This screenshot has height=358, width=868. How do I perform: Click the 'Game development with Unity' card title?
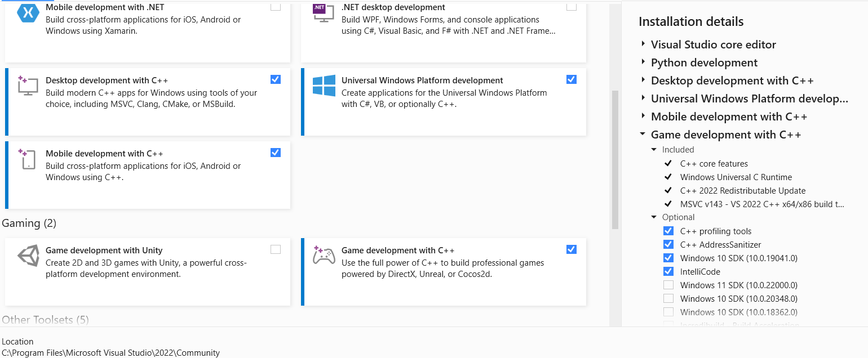104,250
